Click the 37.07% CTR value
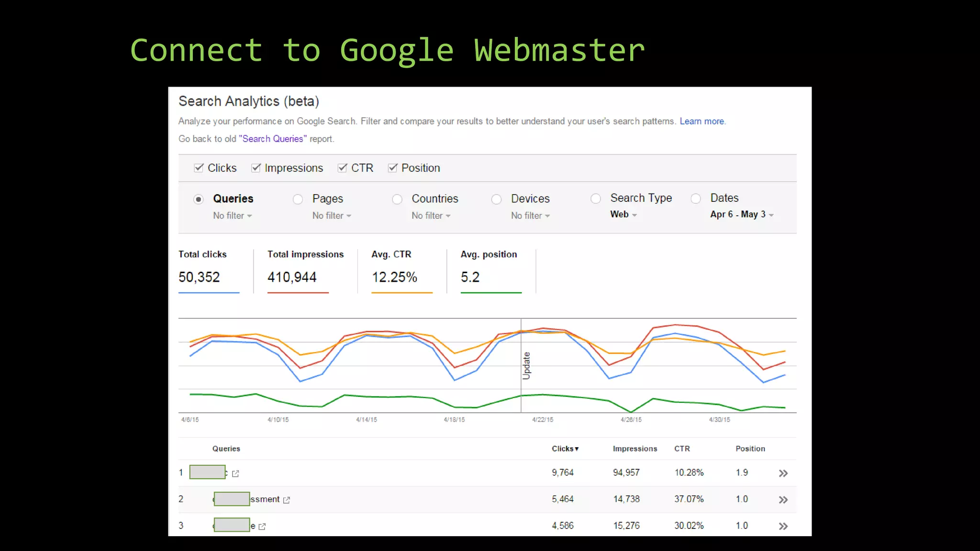The image size is (980, 551). [x=689, y=499]
